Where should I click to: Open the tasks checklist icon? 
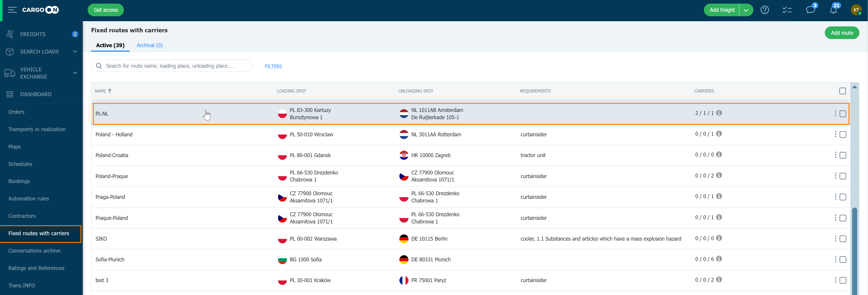(787, 10)
